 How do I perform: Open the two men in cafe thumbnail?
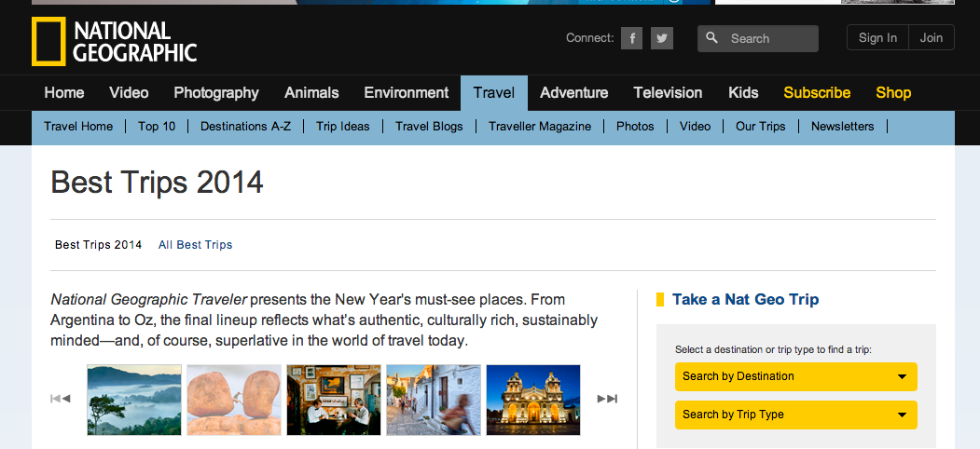coord(334,400)
